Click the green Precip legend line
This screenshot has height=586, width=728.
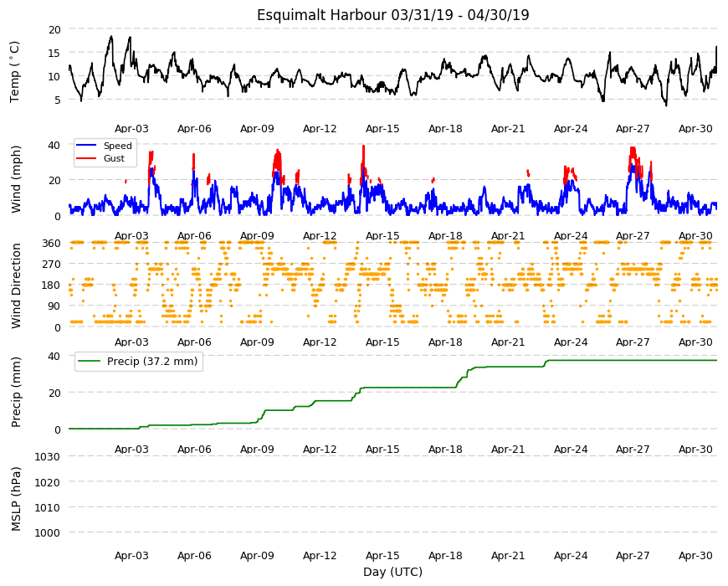click(90, 362)
